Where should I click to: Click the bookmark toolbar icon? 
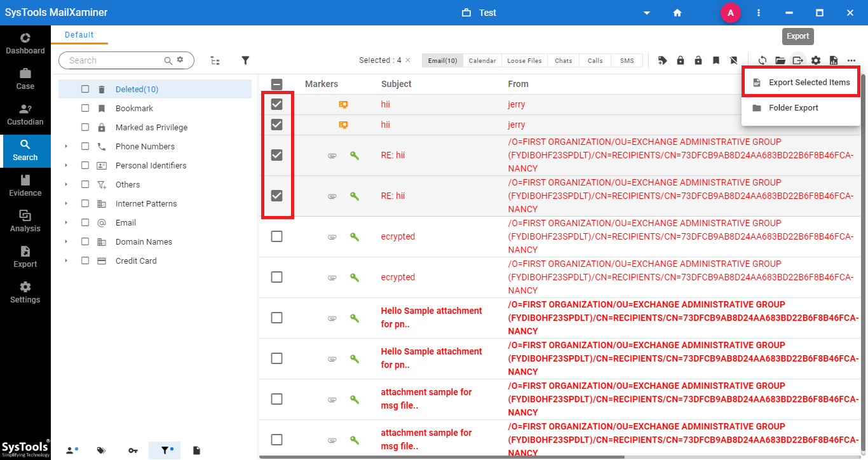[716, 60]
